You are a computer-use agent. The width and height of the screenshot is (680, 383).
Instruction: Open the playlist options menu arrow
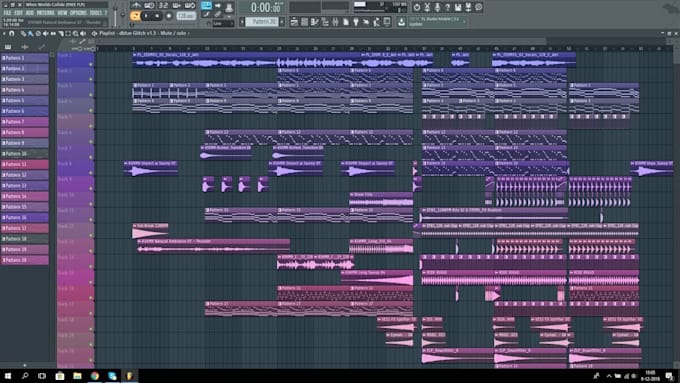[4, 33]
